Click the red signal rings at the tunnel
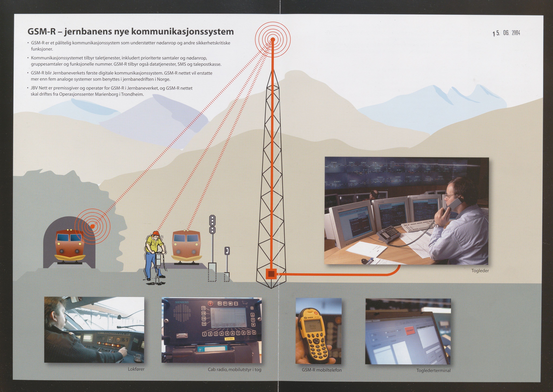 (x=92, y=226)
